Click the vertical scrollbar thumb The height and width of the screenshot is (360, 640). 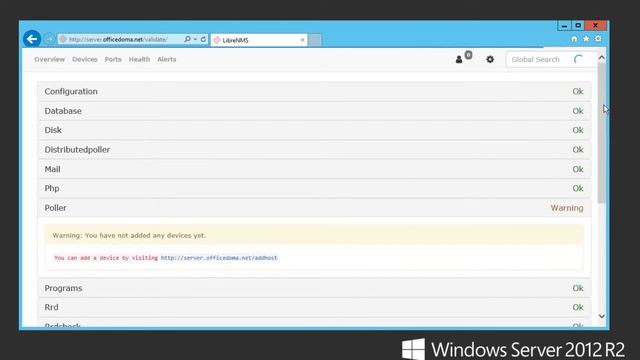click(x=602, y=133)
